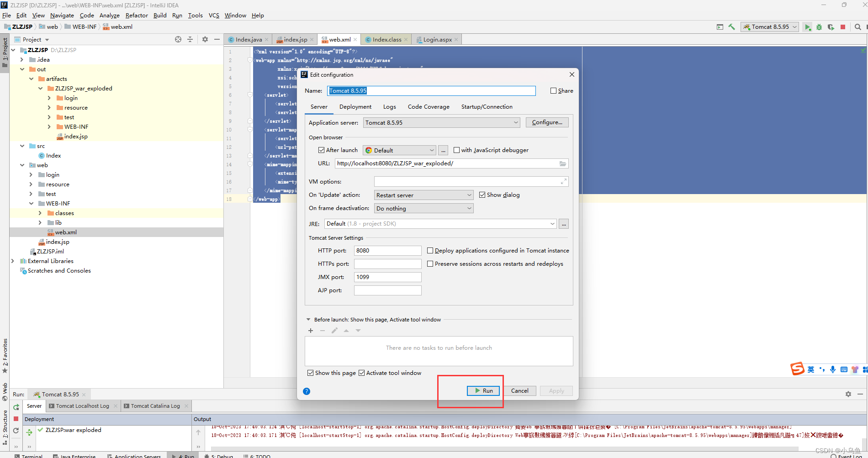Switch to the Deployment tab
Image resolution: width=868 pixels, height=458 pixels.
(355, 107)
